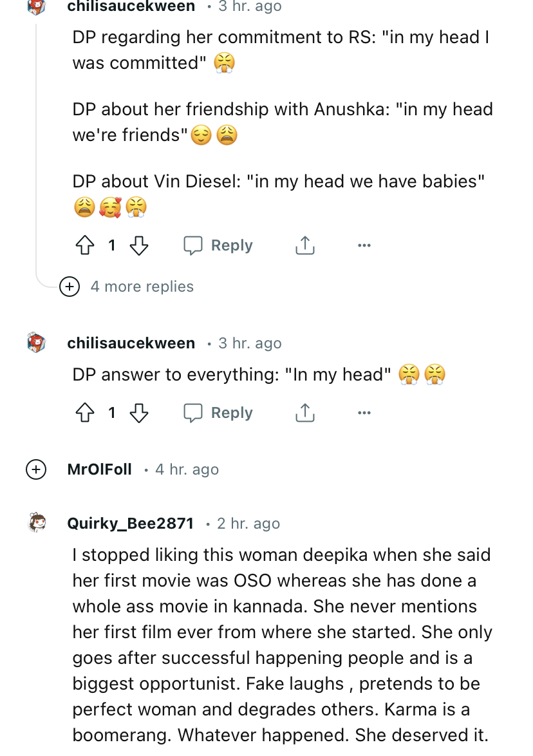The height and width of the screenshot is (756, 533).
Task: Upvote the Vin Diesel comment
Action: point(86,245)
